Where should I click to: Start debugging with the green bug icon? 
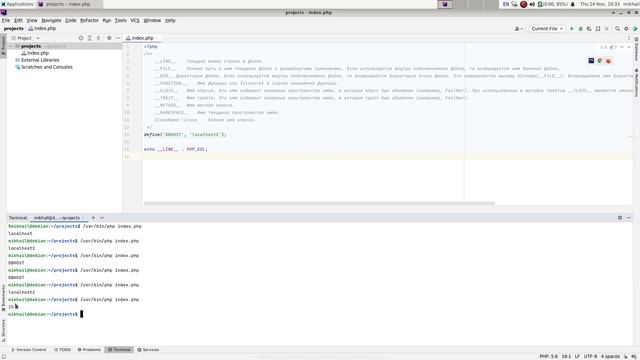click(x=580, y=29)
